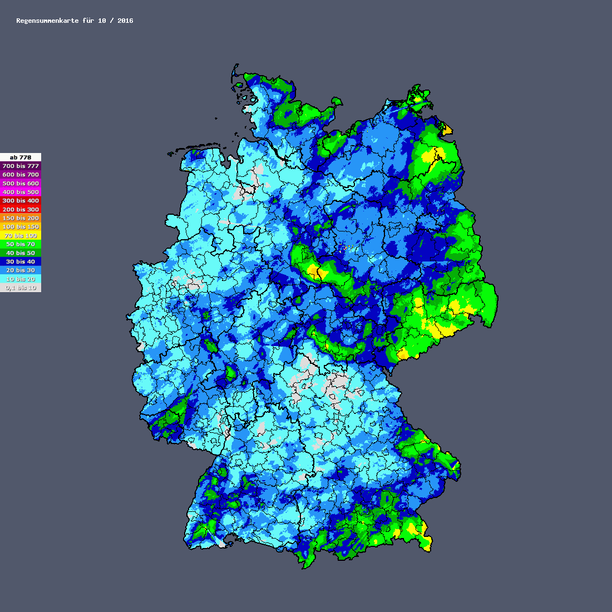Click the '400 bis 500' magenta swatch
The image size is (612, 612).
click(x=20, y=192)
